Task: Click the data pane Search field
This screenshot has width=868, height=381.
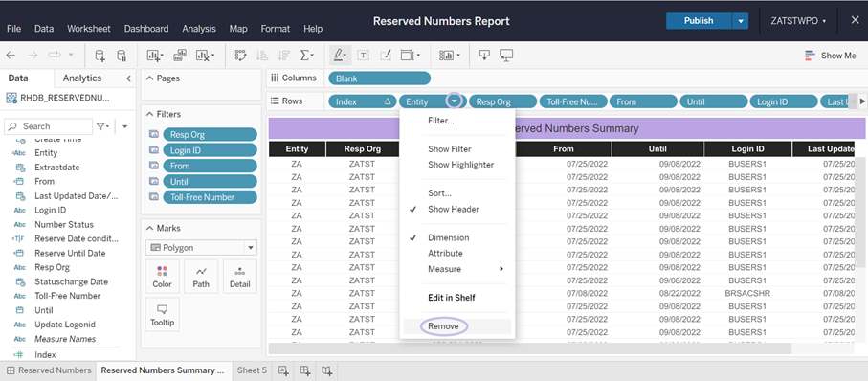Action: coord(49,126)
